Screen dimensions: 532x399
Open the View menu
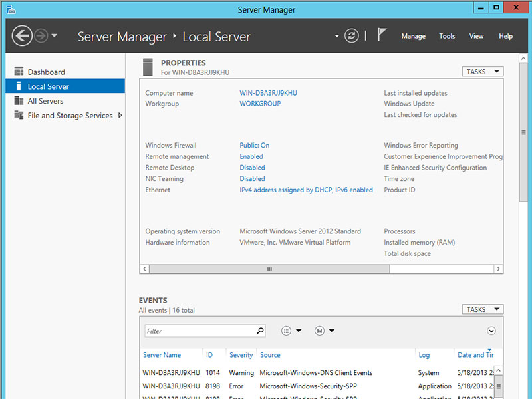point(476,36)
